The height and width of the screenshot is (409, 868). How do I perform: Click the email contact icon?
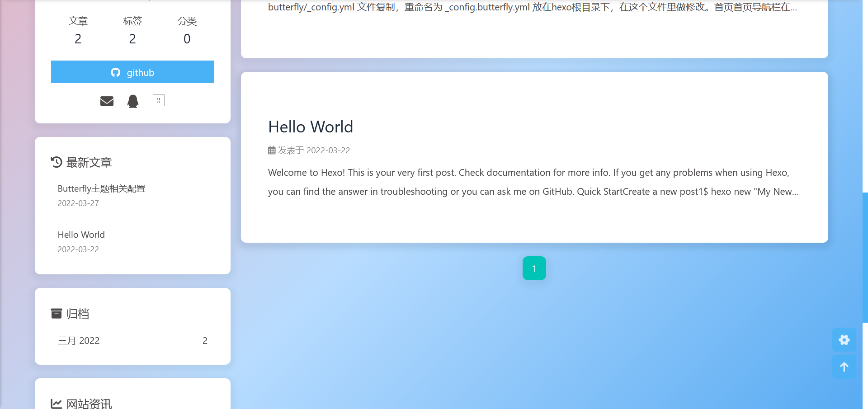tap(107, 101)
